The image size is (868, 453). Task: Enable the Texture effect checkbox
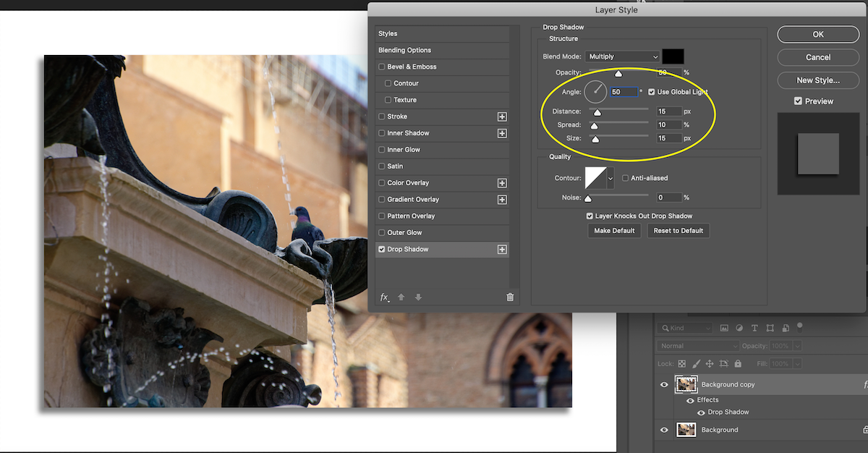click(x=388, y=101)
